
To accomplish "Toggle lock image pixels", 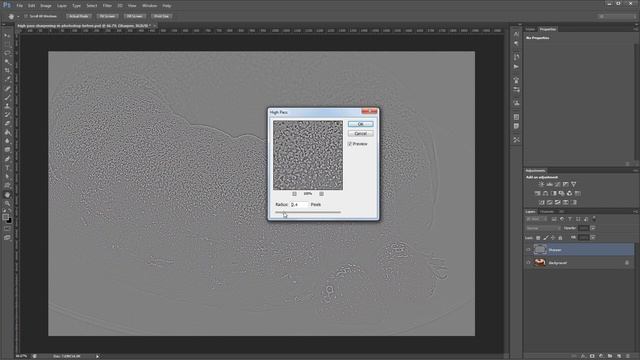I will 546,238.
